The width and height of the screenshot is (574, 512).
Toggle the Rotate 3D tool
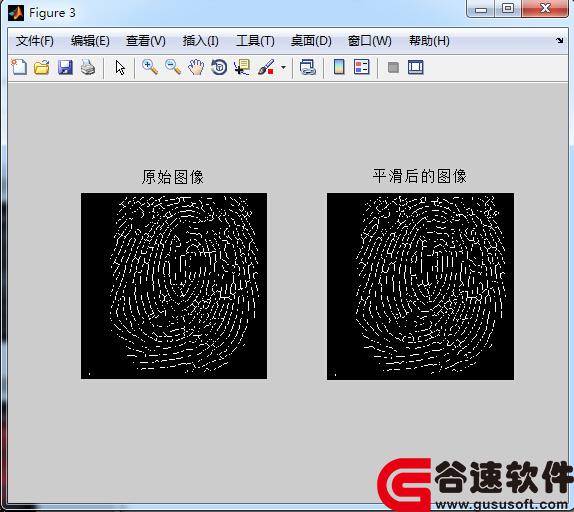(219, 67)
